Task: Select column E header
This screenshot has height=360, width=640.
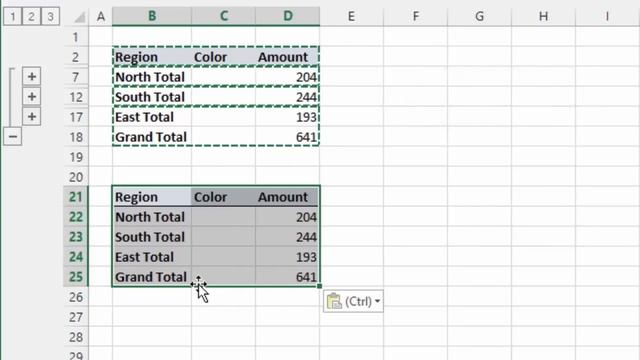Action: (351, 16)
